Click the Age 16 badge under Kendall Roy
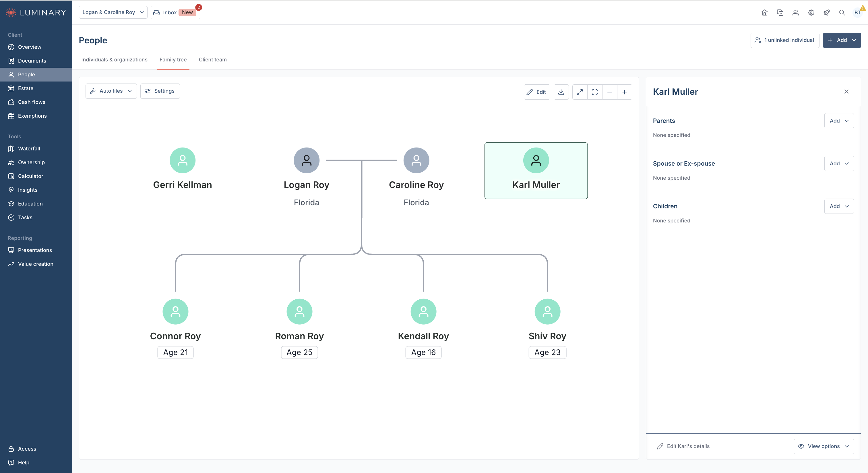Viewport: 868px width, 473px height. click(x=423, y=352)
